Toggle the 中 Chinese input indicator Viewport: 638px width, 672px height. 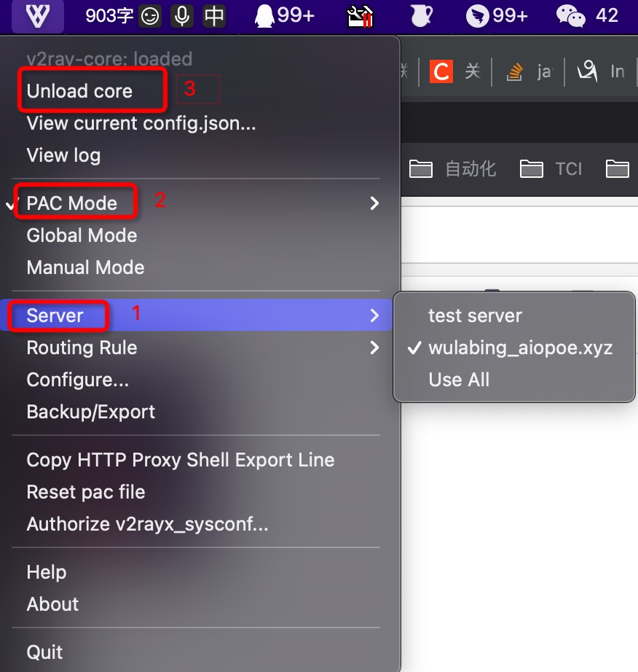(214, 16)
